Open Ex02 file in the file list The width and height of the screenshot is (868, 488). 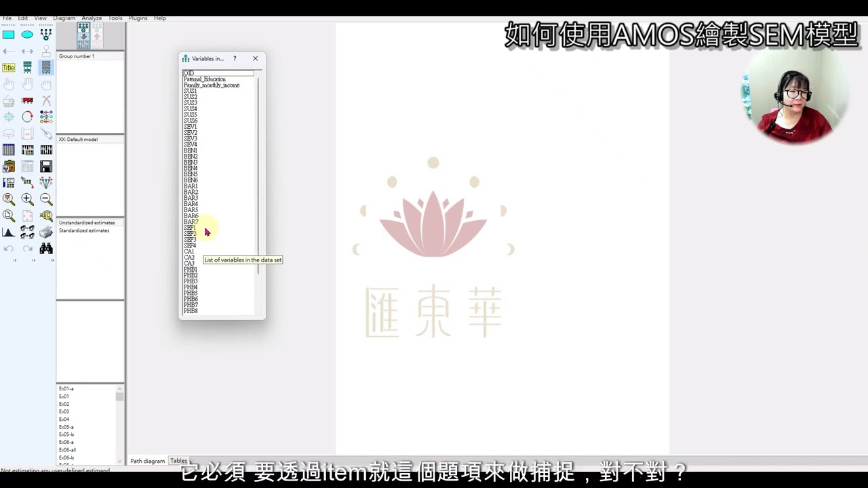click(64, 404)
